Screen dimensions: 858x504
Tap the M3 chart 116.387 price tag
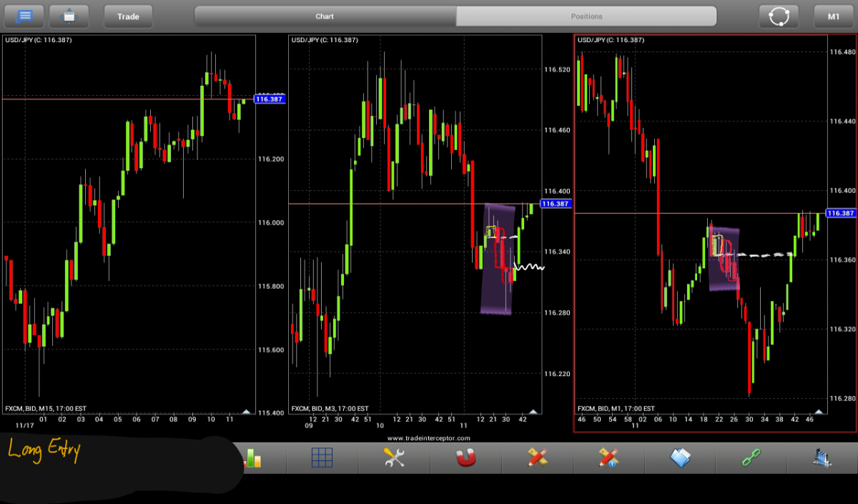click(x=556, y=204)
